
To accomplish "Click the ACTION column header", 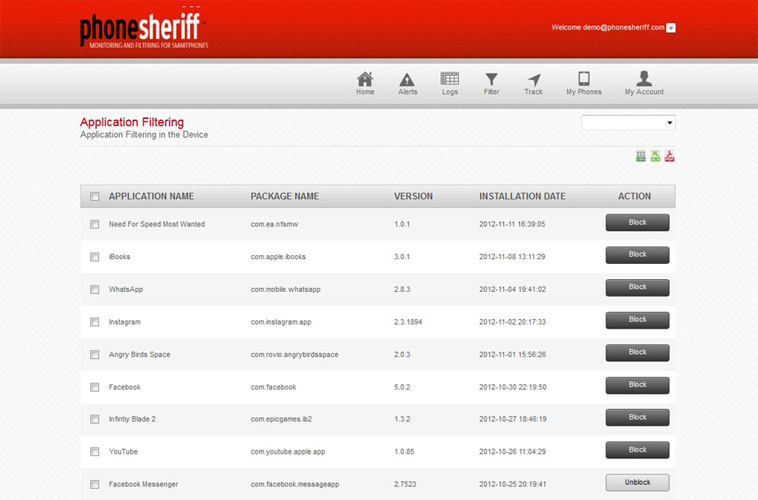I will [x=634, y=196].
